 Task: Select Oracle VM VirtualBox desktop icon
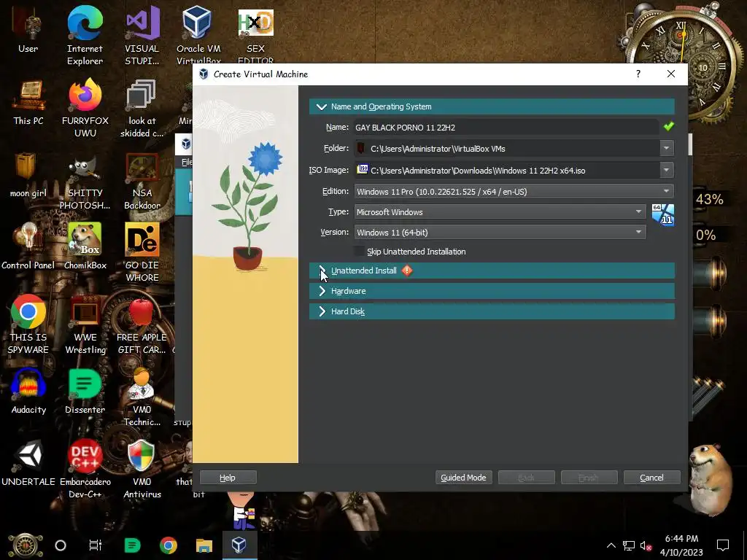(x=198, y=36)
